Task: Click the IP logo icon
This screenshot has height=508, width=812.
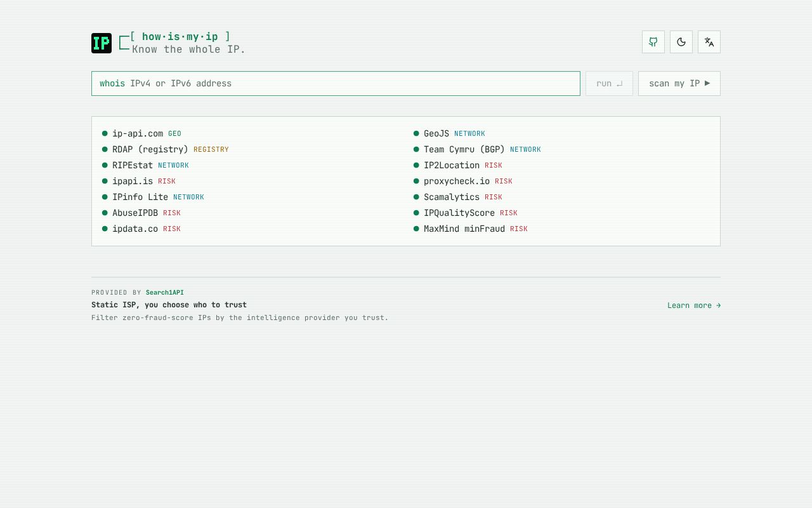Action: pyautogui.click(x=101, y=43)
